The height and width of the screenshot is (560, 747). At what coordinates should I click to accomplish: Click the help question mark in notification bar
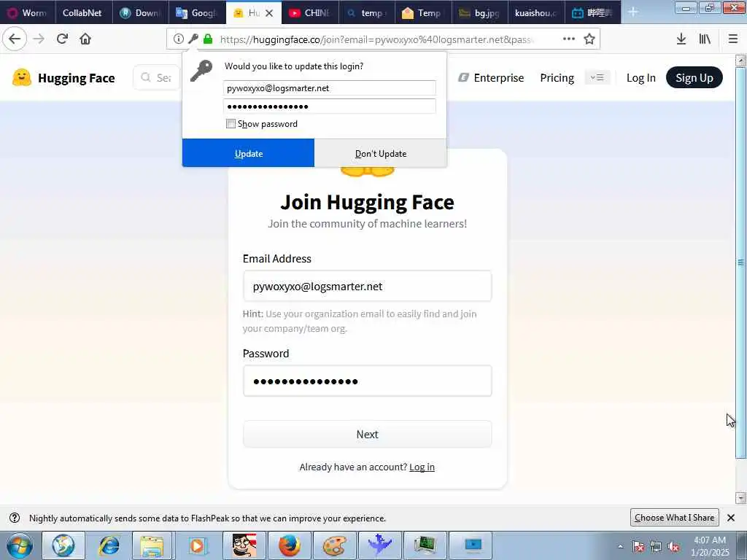pos(15,518)
